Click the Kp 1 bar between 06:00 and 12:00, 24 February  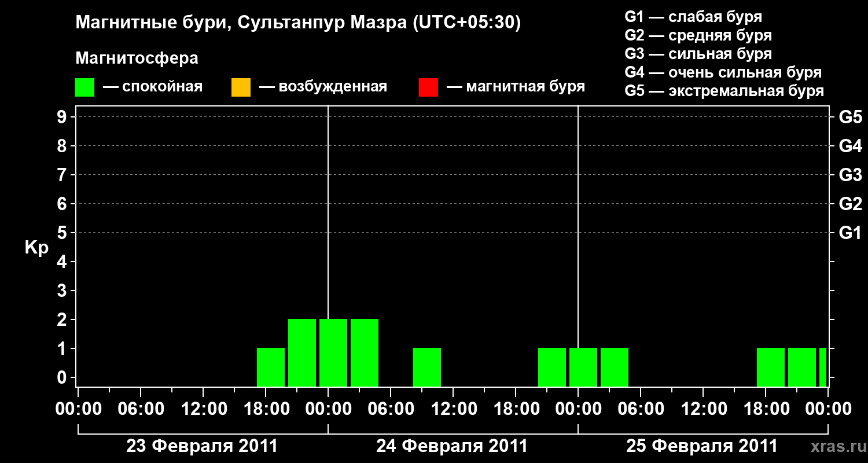tap(427, 367)
